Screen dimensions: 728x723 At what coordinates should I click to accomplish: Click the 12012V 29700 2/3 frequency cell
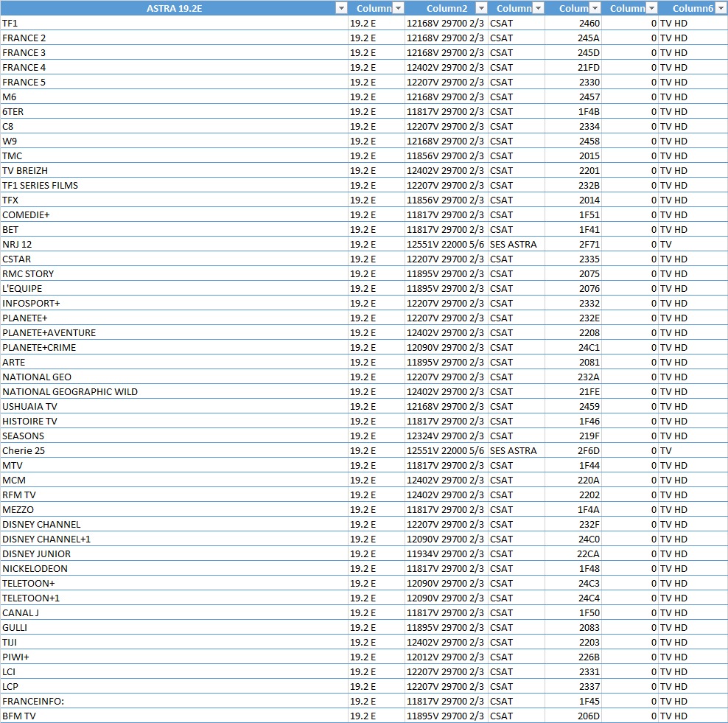coord(447,657)
